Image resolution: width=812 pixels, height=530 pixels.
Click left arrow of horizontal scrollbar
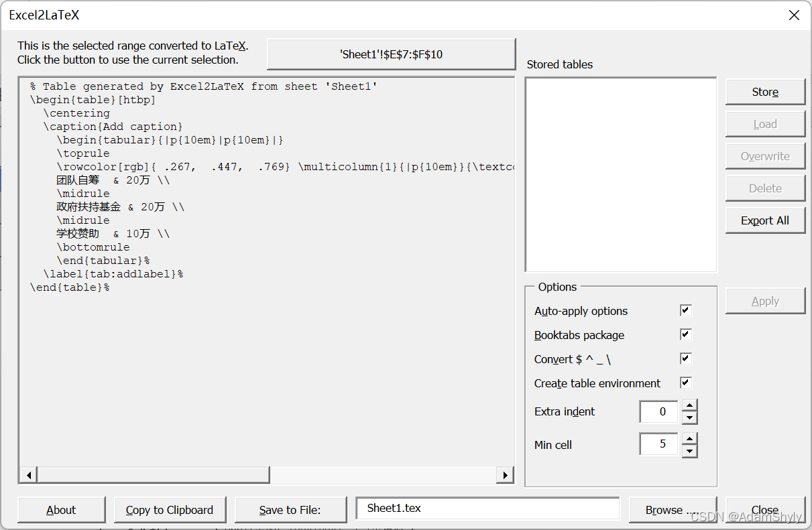(x=28, y=475)
